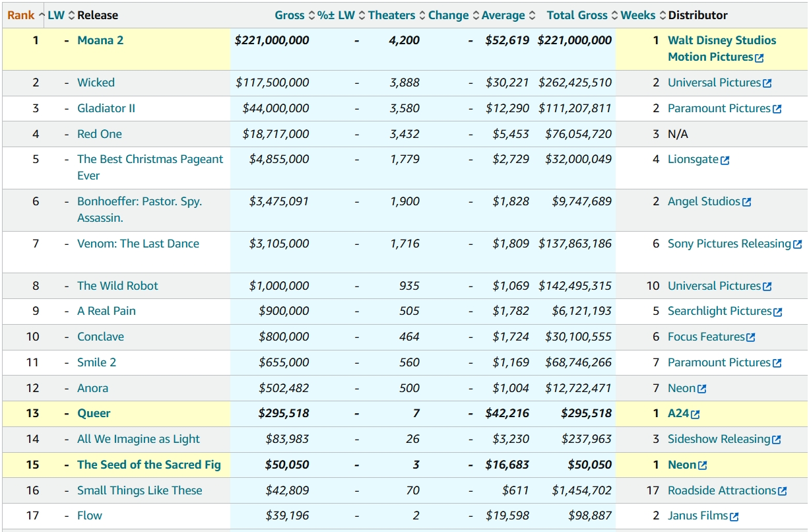Click external link icon next to Paramount Pictures in Gladiator II row
The image size is (811, 532).
click(777, 109)
